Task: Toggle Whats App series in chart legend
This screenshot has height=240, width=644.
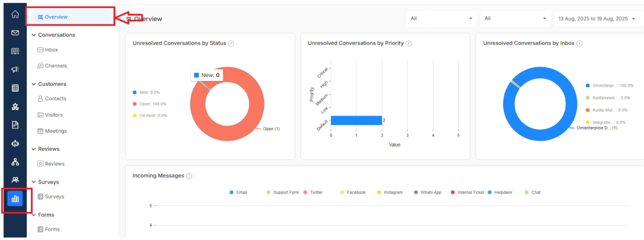Action: coord(428,192)
